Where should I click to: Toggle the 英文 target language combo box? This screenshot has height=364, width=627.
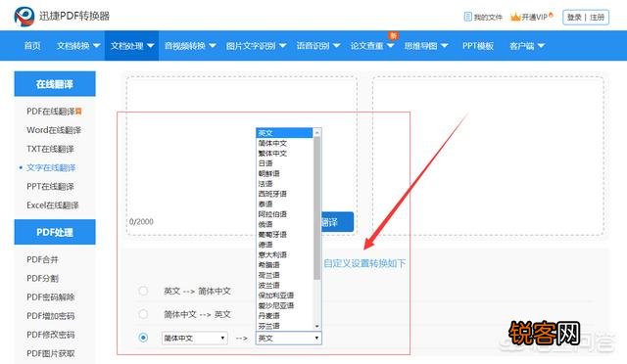click(288, 338)
